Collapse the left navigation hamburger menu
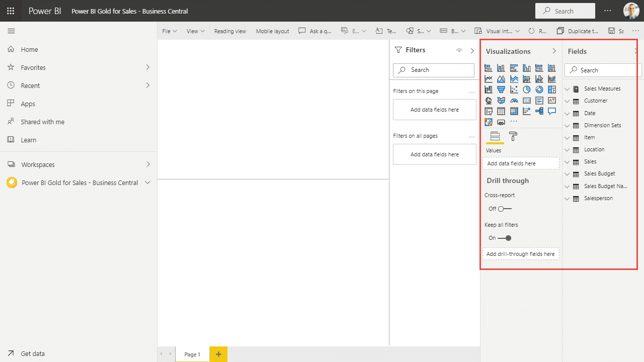644x362 pixels. click(11, 31)
